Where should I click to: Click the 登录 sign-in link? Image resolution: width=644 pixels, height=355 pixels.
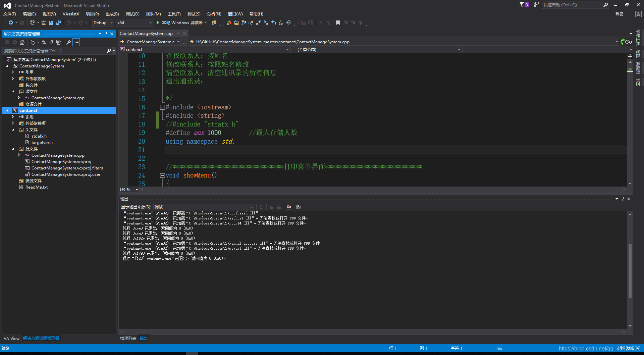[620, 14]
